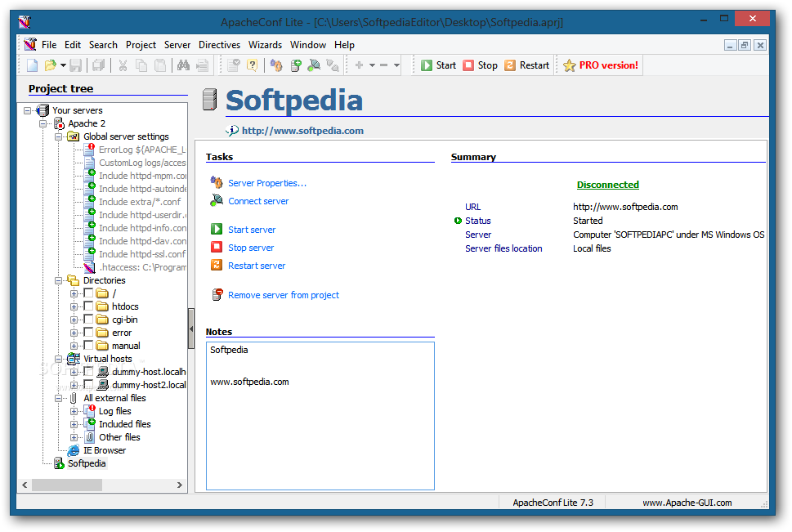792x532 pixels.
Task: Open the Help menu
Action: 344,45
